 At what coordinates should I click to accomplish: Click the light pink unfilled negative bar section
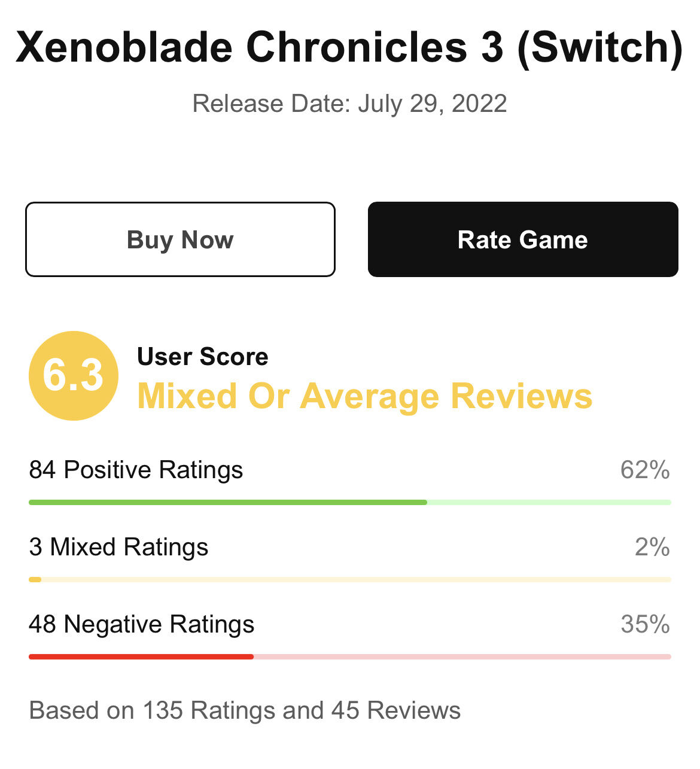(462, 656)
